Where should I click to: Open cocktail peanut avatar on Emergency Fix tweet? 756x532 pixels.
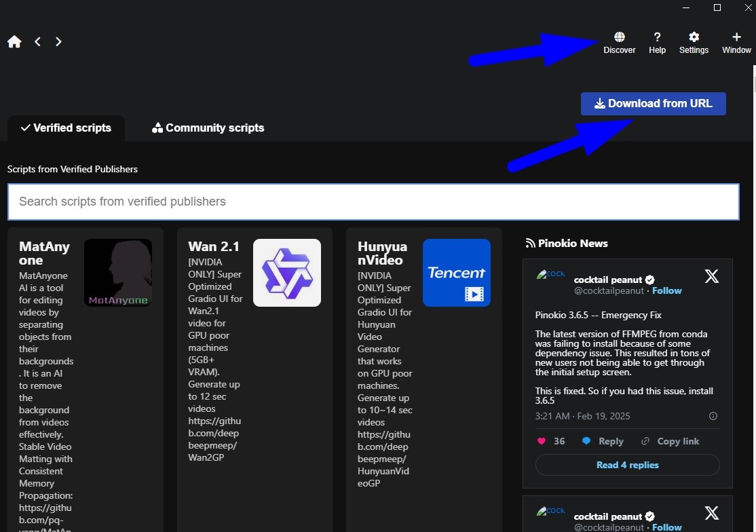[550, 275]
